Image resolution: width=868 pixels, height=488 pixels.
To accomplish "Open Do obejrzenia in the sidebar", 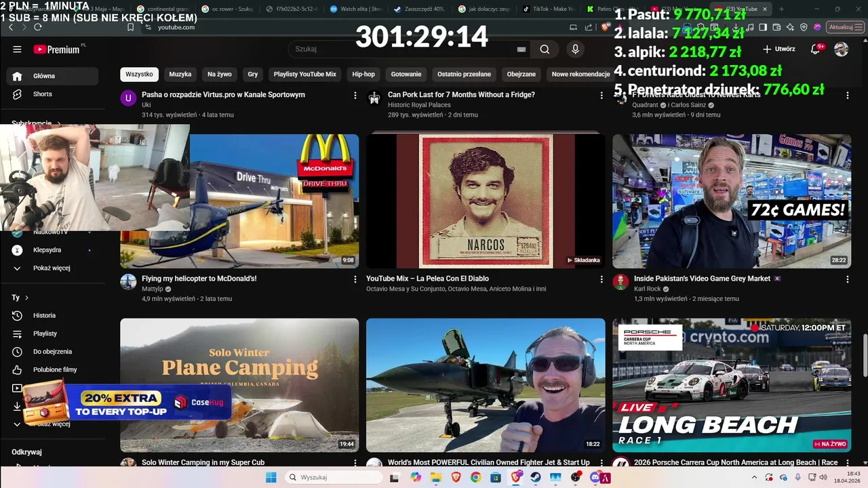I will pos(52,352).
